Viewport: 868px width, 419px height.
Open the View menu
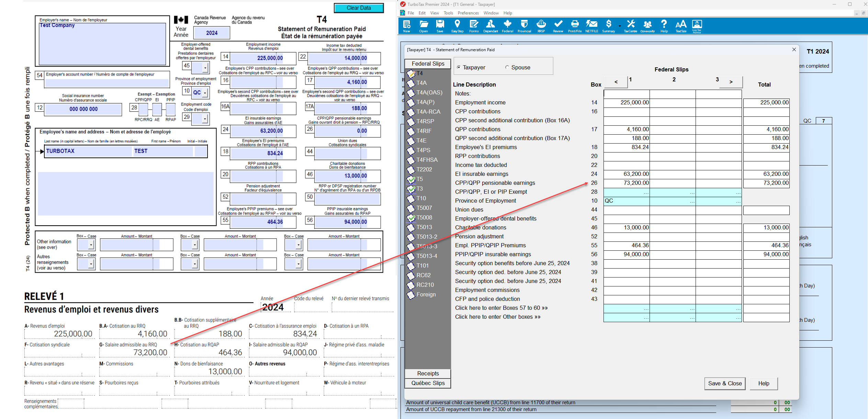pos(435,13)
